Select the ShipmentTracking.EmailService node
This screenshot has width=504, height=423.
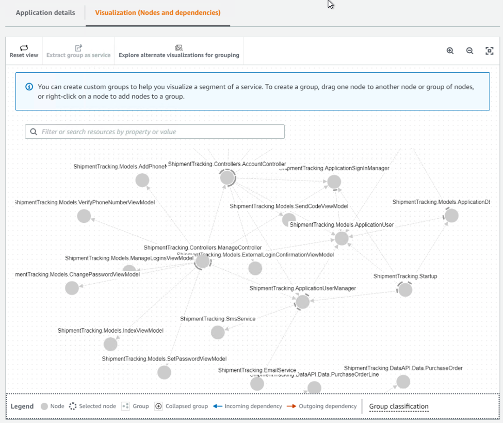(x=257, y=383)
